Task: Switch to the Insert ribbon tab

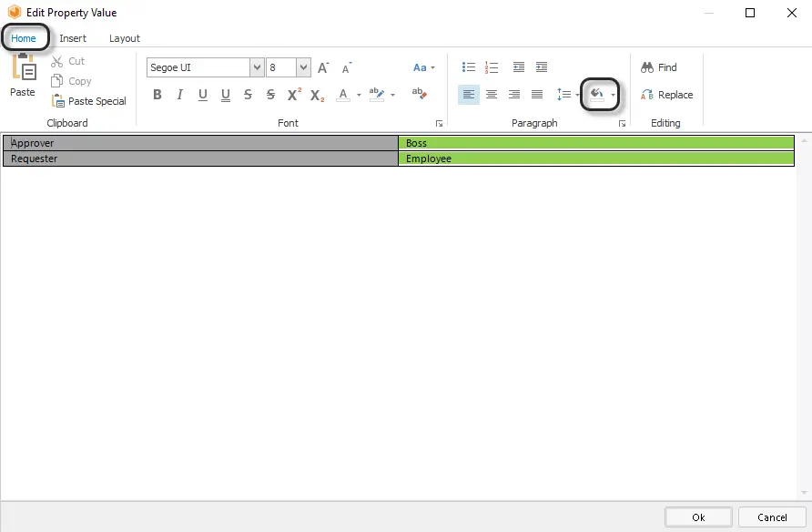Action: point(73,38)
